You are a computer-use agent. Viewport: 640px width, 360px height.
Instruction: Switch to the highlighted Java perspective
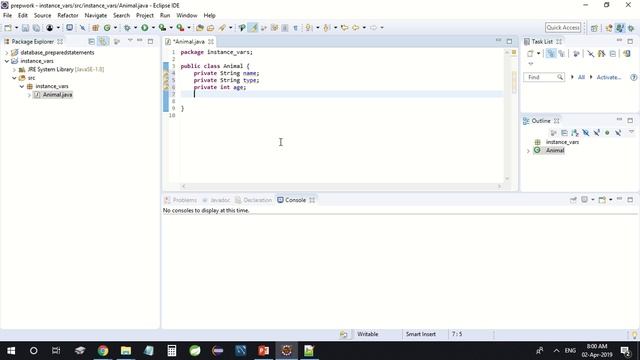pyautogui.click(x=620, y=28)
